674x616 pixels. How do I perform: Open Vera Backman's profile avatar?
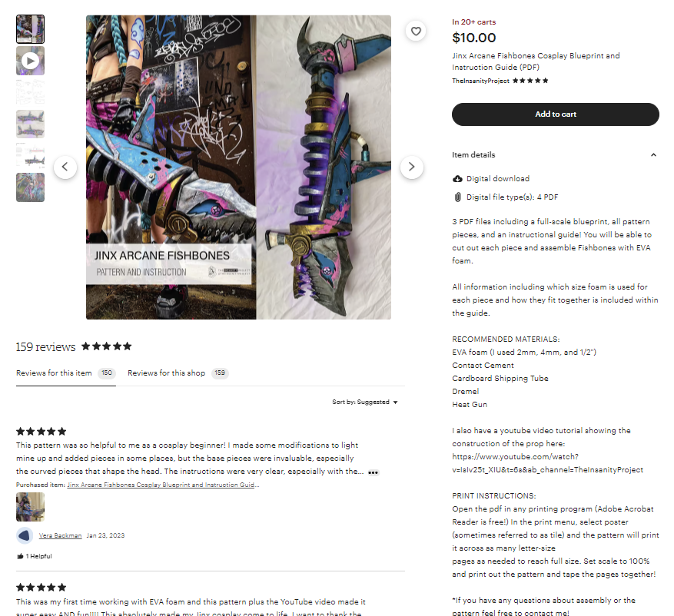[25, 535]
